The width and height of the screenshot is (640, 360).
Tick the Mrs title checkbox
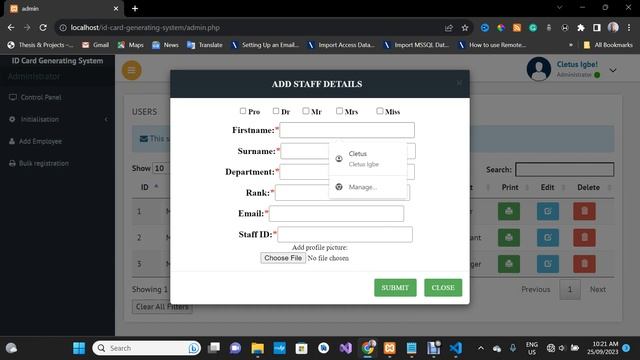pos(339,111)
